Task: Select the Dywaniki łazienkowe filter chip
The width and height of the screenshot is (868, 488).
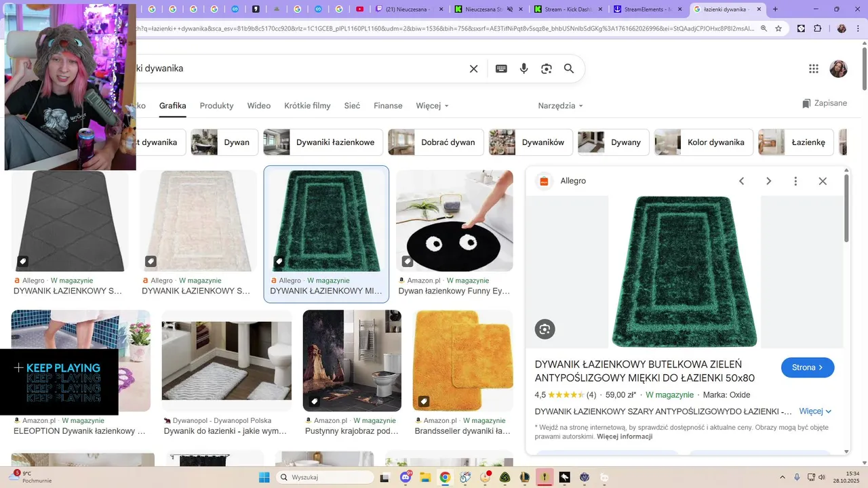Action: [x=323, y=142]
